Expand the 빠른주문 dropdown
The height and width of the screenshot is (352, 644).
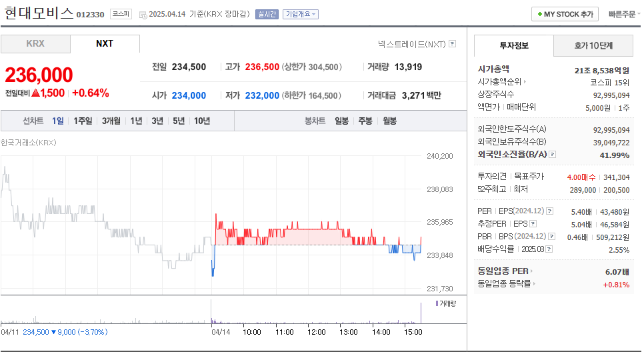point(624,15)
